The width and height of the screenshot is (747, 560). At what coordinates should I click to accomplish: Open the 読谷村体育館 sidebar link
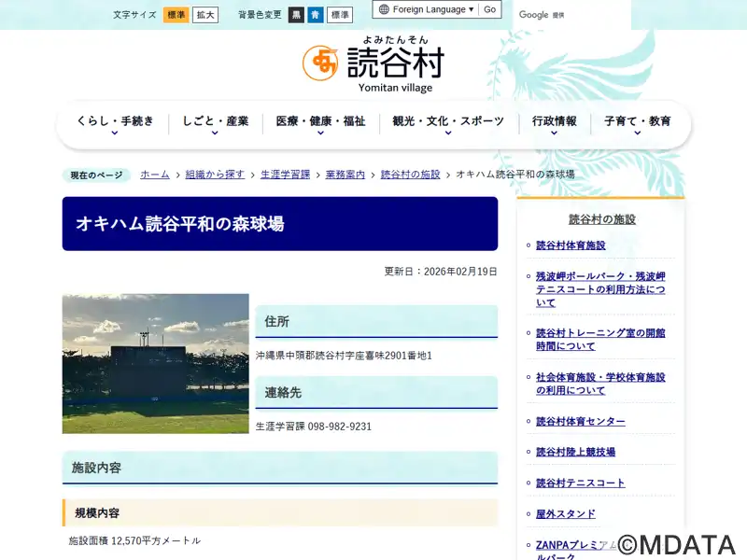coord(571,245)
